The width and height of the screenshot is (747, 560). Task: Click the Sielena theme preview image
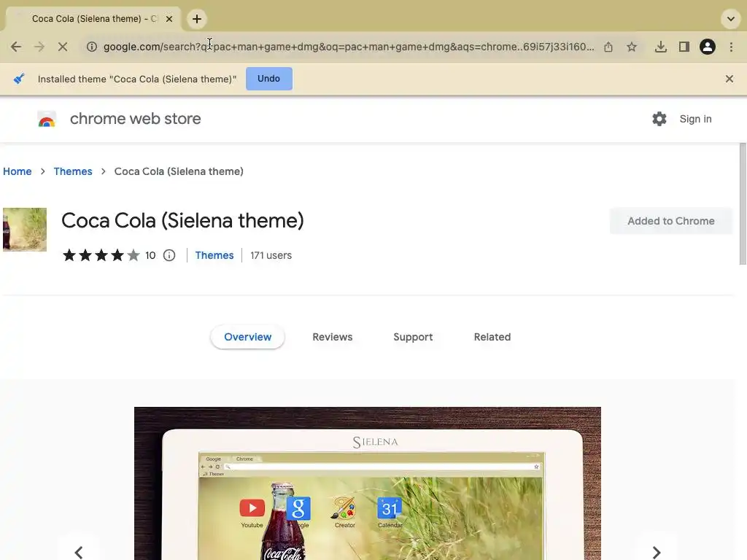tap(368, 483)
